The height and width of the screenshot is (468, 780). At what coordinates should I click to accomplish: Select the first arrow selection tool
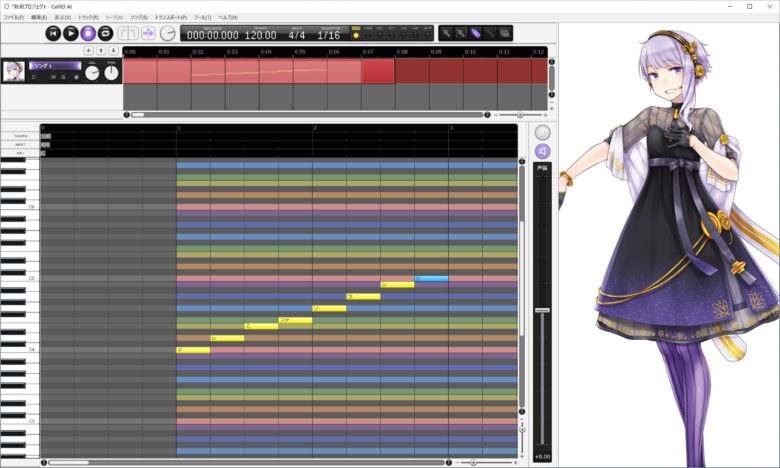[446, 33]
